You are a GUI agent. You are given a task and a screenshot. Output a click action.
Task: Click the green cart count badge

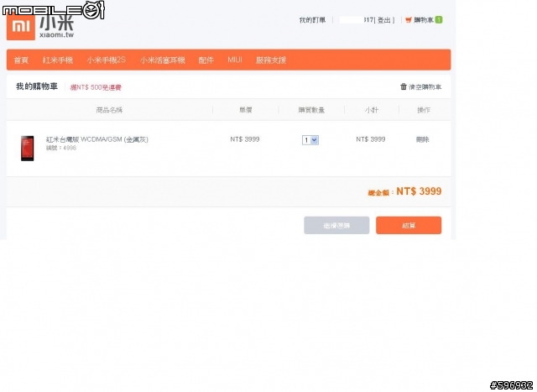(439, 20)
